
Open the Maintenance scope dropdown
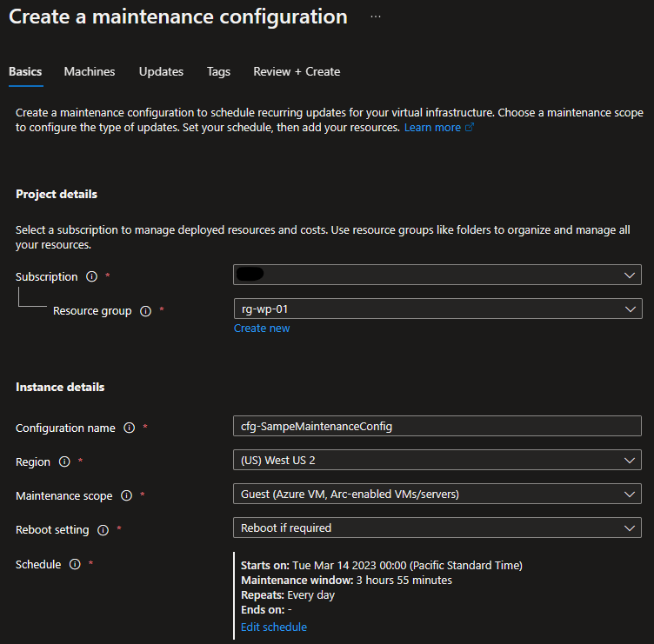437,494
